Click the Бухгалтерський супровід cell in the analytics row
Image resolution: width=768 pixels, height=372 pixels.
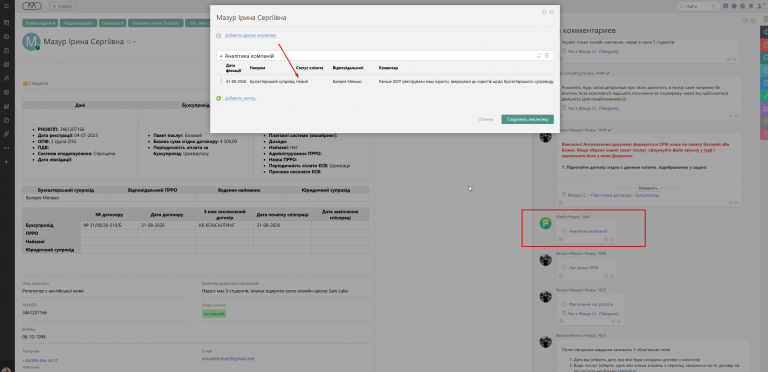point(272,81)
